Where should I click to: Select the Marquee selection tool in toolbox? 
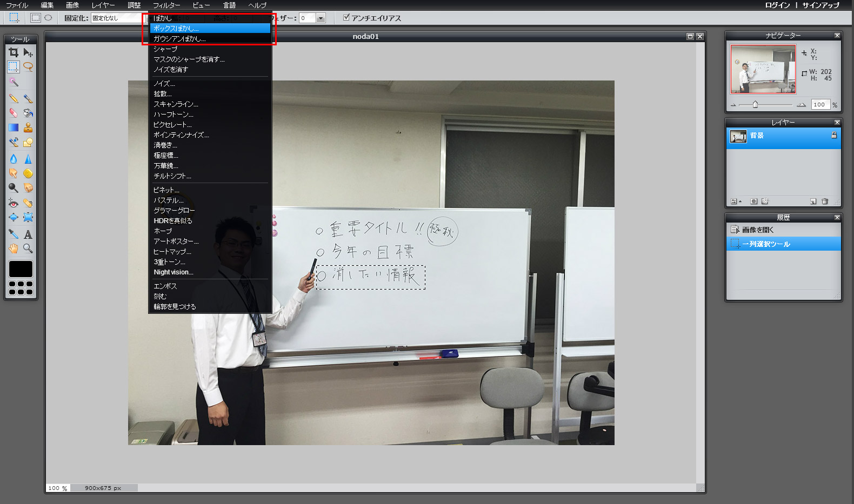pos(14,67)
